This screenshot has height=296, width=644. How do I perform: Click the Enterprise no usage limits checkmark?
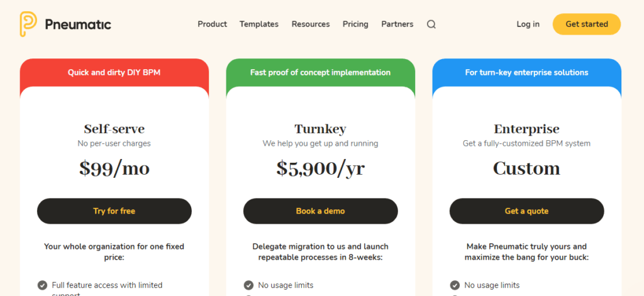click(455, 285)
